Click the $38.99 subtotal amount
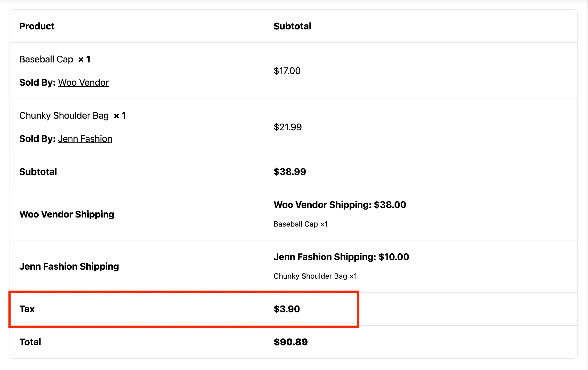588x370 pixels. [x=290, y=172]
